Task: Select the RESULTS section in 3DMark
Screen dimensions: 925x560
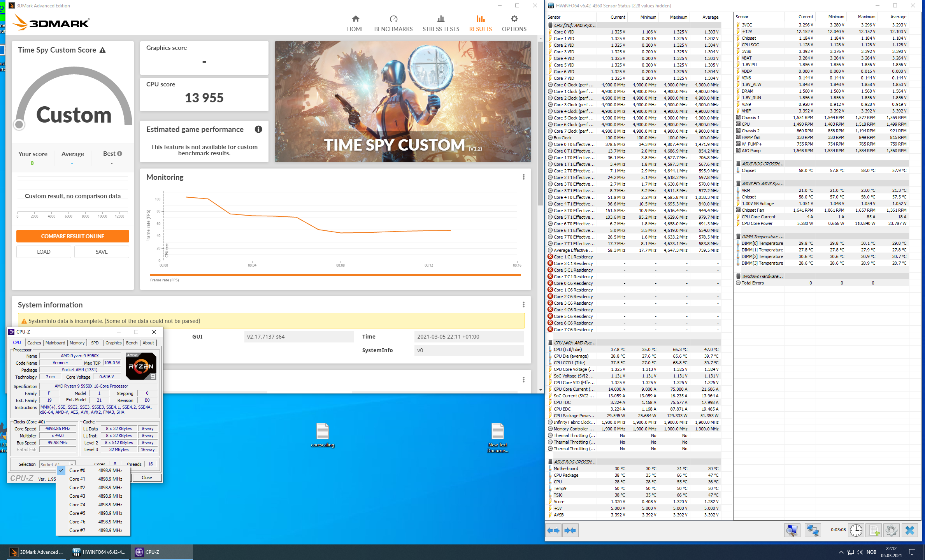Action: coord(480,23)
